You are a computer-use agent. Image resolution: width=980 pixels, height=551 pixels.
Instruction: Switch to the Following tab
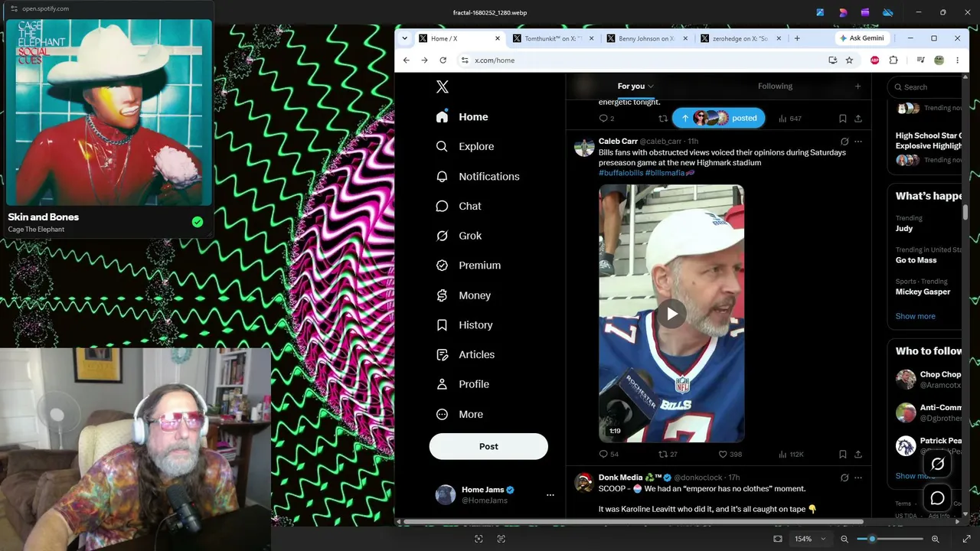[775, 86]
